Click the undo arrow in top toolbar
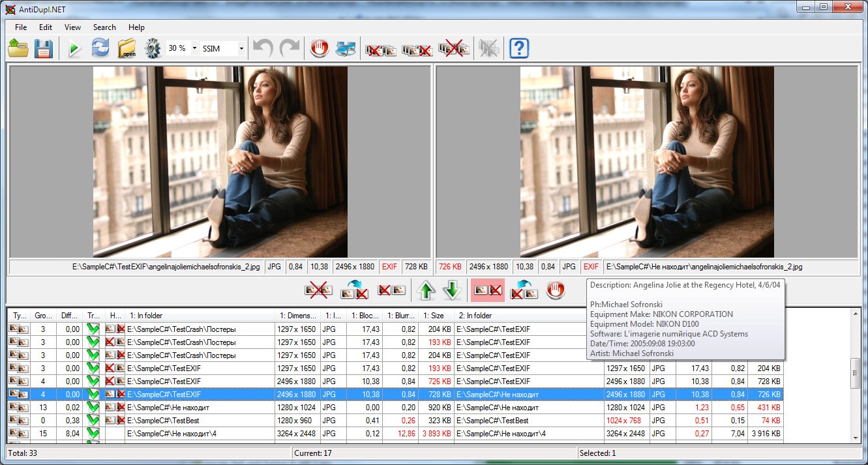The image size is (868, 465). pos(263,49)
